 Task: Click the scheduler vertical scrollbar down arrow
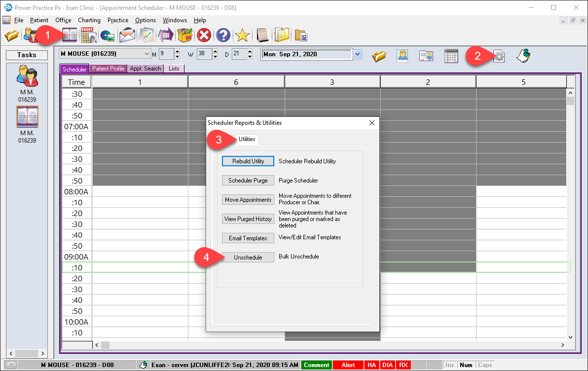click(570, 337)
